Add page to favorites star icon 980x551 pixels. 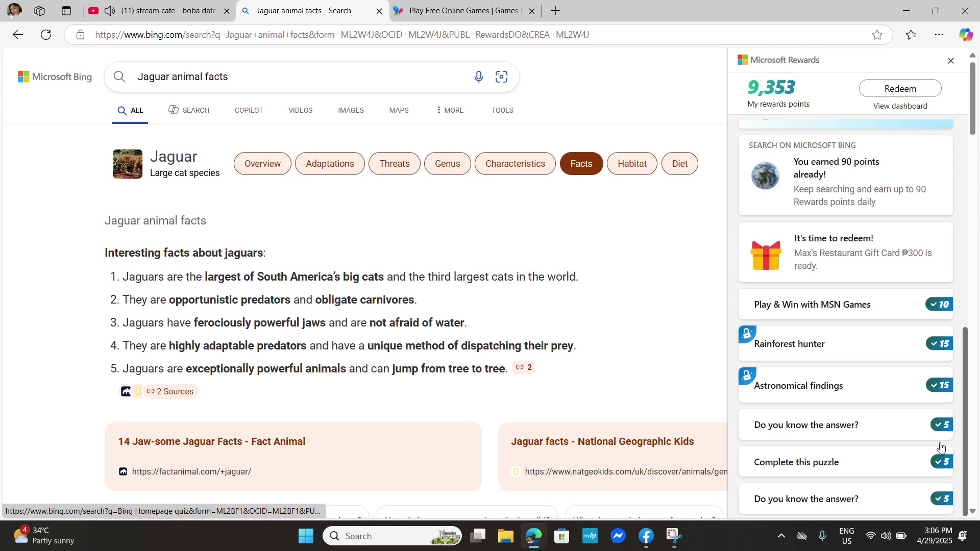tap(877, 35)
